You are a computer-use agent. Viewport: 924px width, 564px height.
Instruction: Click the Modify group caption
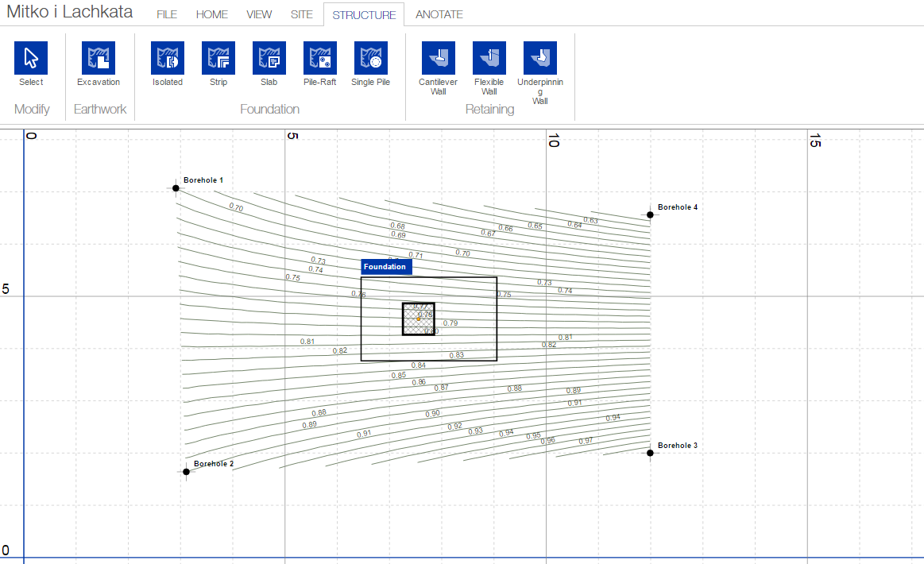tap(32, 109)
